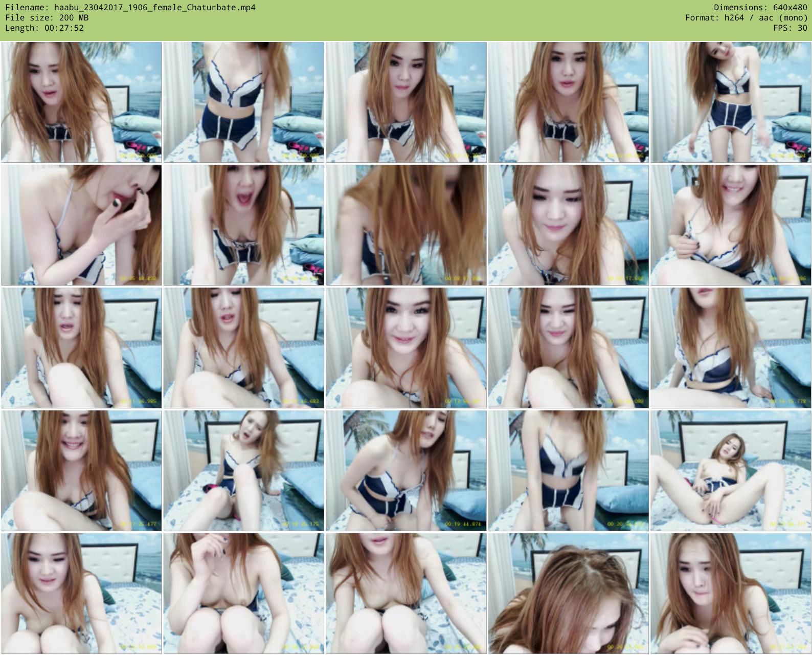Viewport: 812px width, 655px height.
Task: Open the last thumbnail in the second row
Action: [731, 225]
